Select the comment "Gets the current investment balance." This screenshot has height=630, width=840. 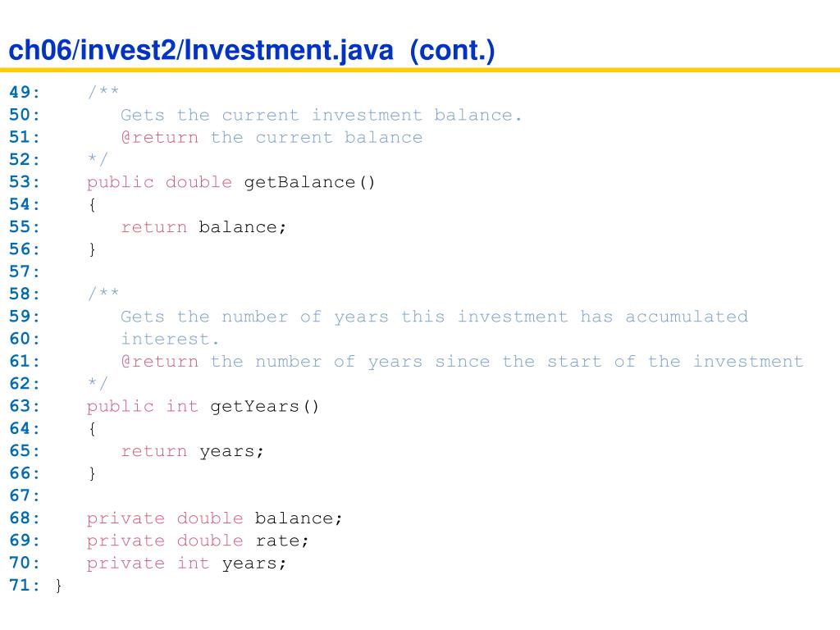(321, 115)
